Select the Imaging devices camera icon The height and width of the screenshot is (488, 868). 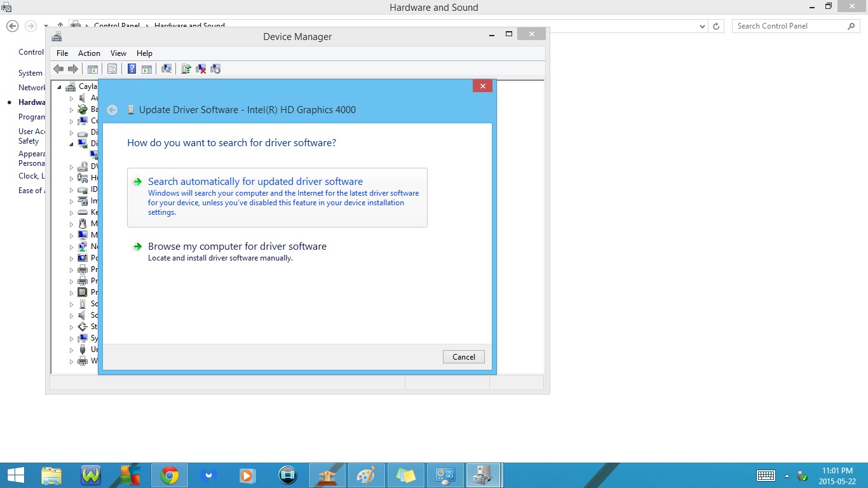(x=83, y=201)
